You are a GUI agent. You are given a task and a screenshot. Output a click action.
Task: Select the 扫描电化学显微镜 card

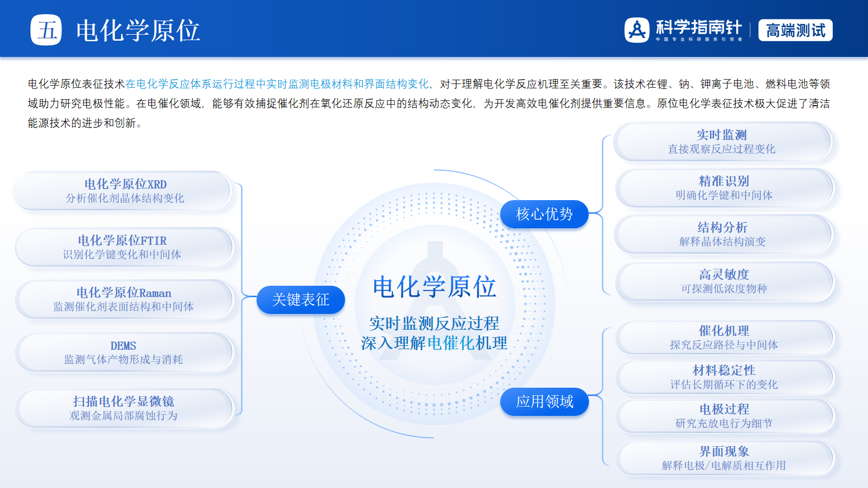(x=124, y=408)
